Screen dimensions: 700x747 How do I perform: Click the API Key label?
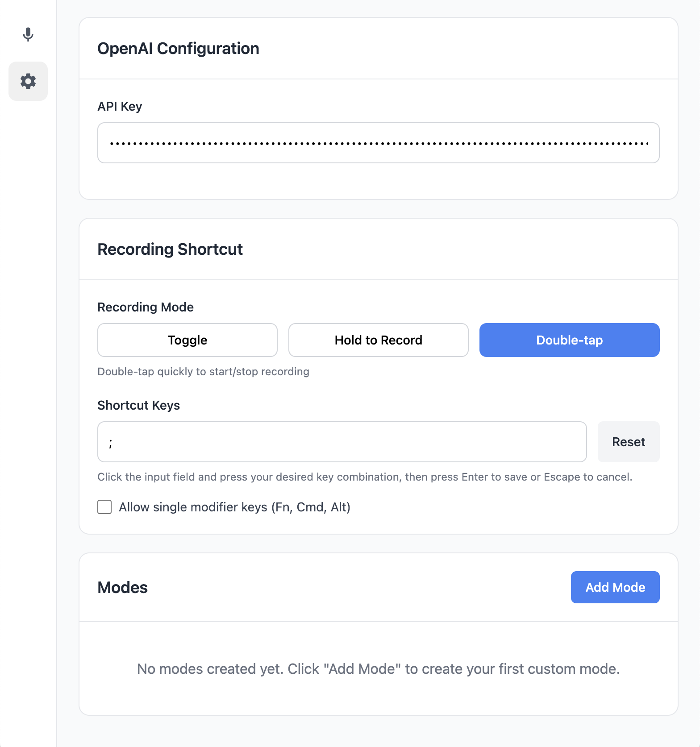tap(120, 106)
